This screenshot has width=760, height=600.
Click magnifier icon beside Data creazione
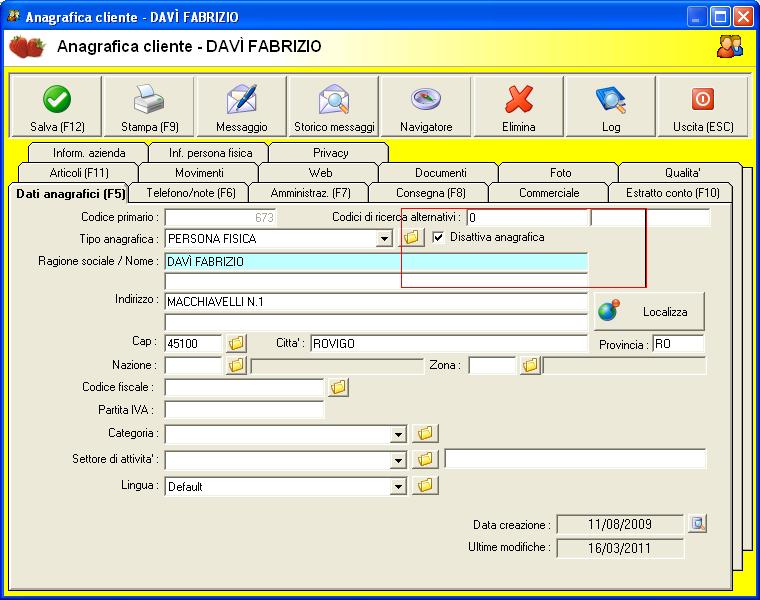(x=698, y=523)
